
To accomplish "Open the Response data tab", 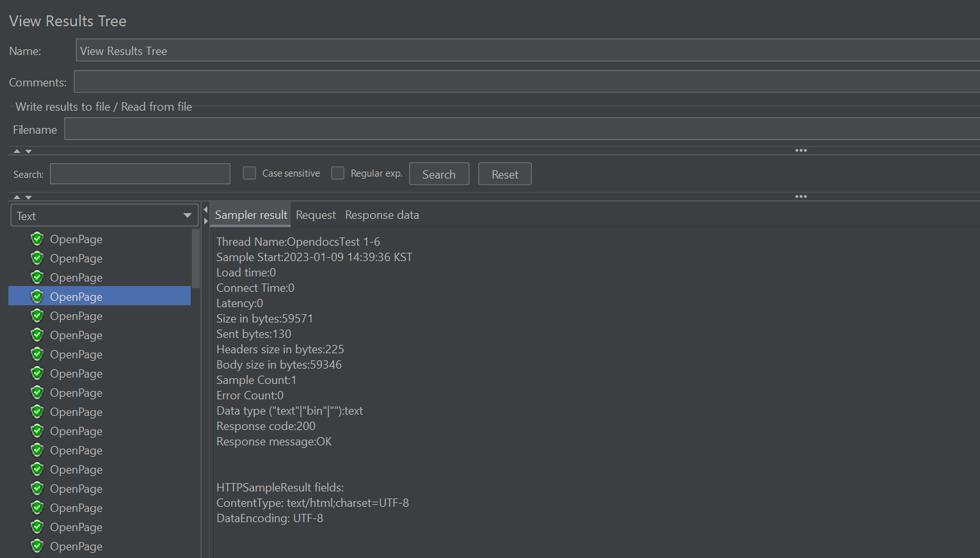I will coord(382,215).
